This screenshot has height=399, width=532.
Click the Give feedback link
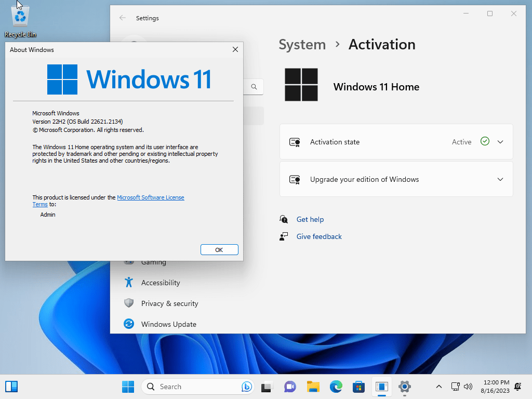(x=319, y=236)
